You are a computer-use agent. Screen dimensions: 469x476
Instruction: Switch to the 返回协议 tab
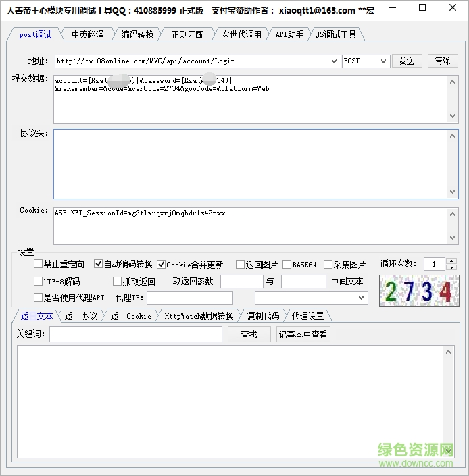coord(81,317)
